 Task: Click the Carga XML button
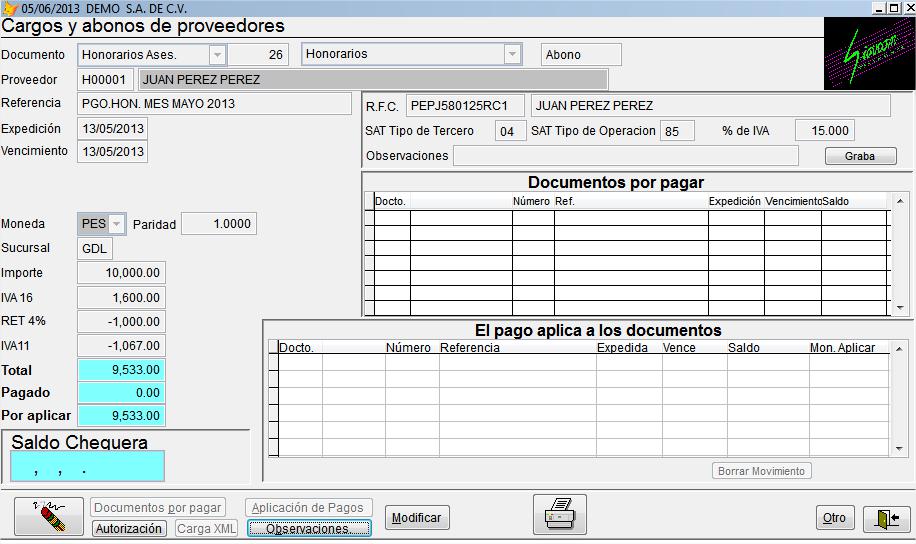tap(206, 528)
